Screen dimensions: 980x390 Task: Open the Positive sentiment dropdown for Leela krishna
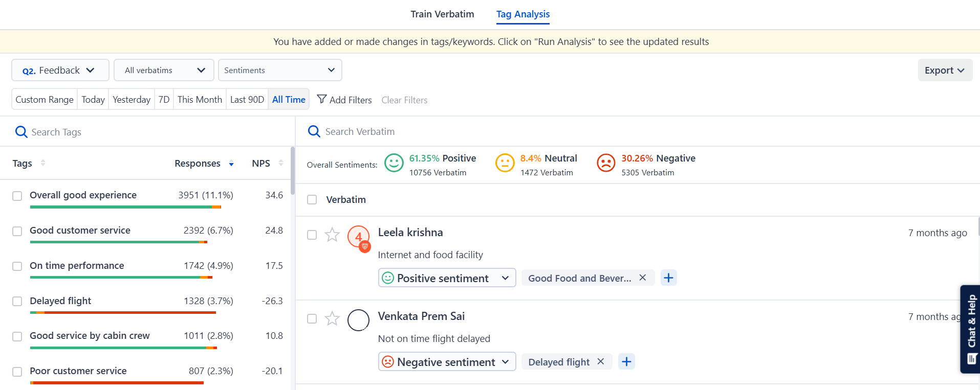point(446,278)
